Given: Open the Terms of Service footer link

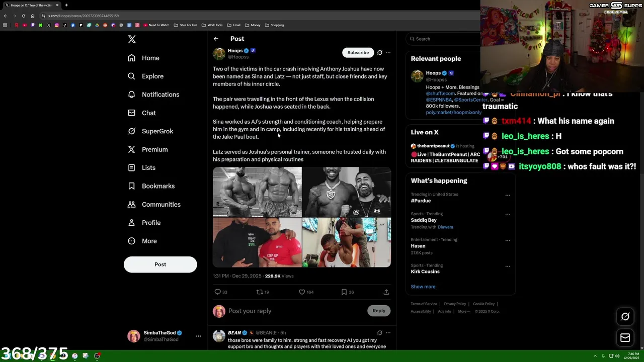Looking at the screenshot, I should point(424,304).
